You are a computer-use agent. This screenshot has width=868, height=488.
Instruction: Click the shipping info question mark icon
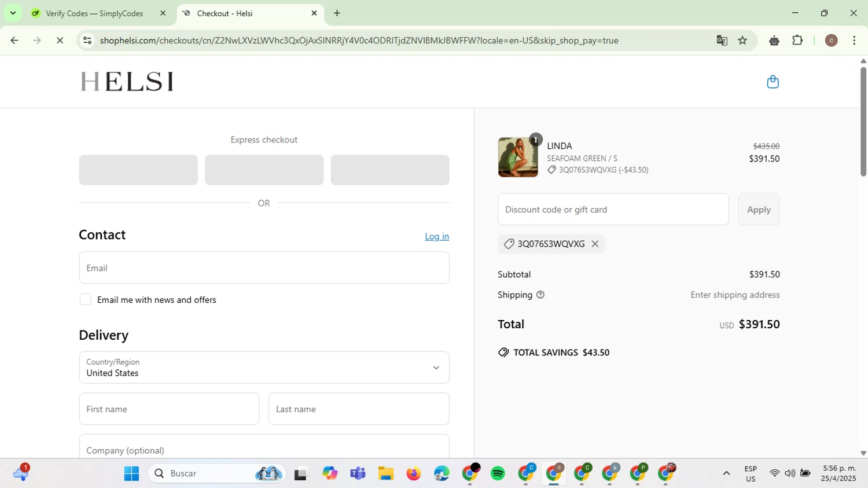(540, 295)
